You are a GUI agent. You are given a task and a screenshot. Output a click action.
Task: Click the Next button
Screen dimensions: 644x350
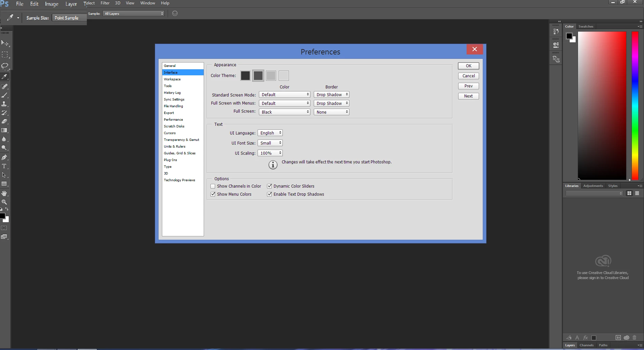point(469,96)
